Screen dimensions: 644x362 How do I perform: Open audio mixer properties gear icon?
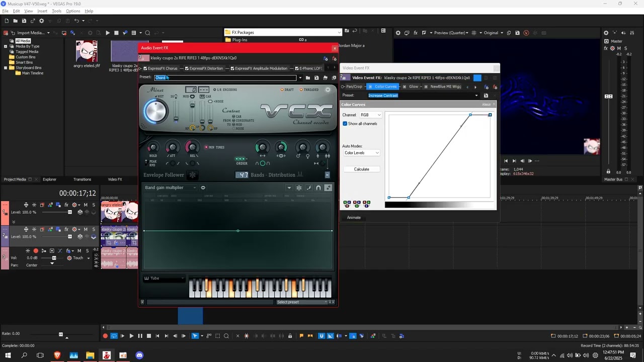pos(606,33)
